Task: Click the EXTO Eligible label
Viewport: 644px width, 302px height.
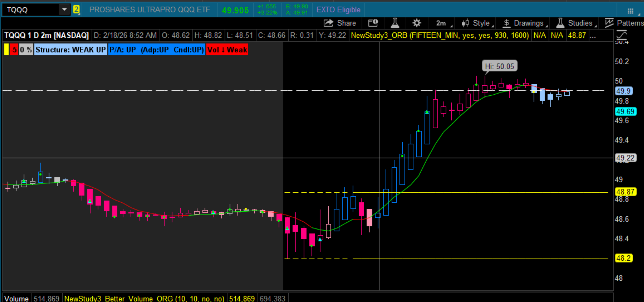Action: 338,10
